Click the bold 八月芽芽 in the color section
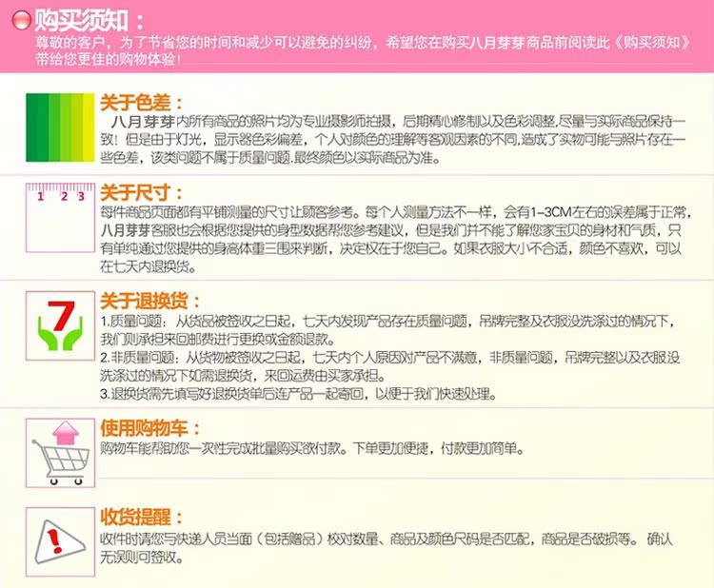The image size is (714, 588). coord(143,122)
